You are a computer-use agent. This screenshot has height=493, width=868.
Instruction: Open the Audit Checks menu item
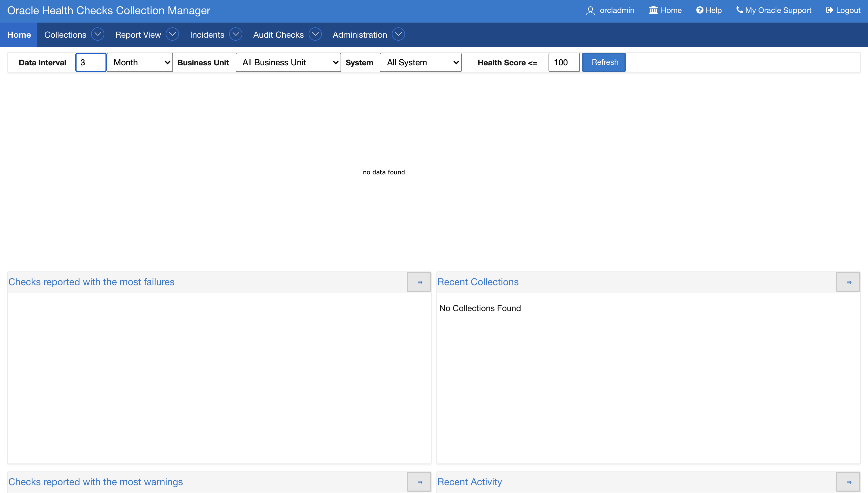(x=278, y=35)
